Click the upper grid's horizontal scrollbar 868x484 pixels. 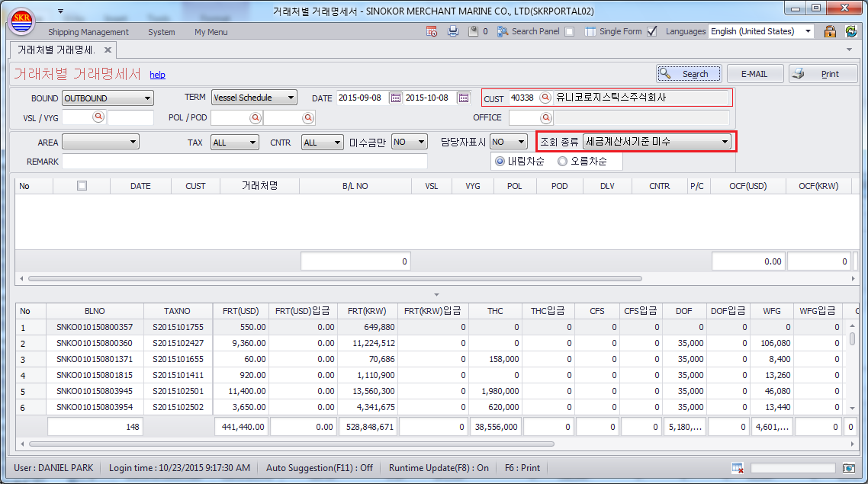pos(335,279)
